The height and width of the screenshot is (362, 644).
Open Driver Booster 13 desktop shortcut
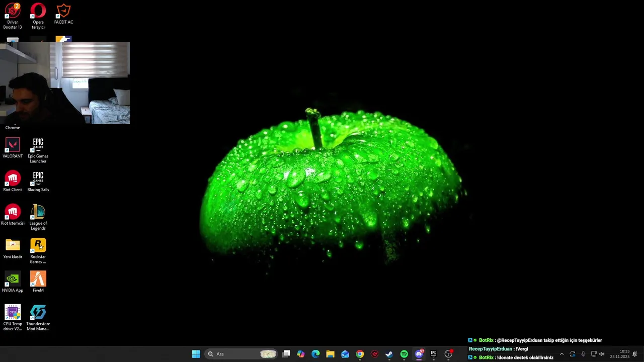tap(13, 16)
